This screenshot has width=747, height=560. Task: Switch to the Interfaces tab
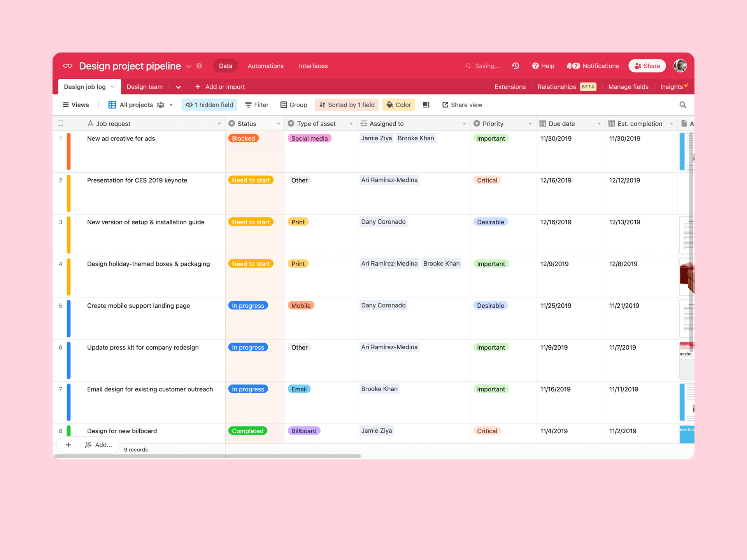coord(313,66)
